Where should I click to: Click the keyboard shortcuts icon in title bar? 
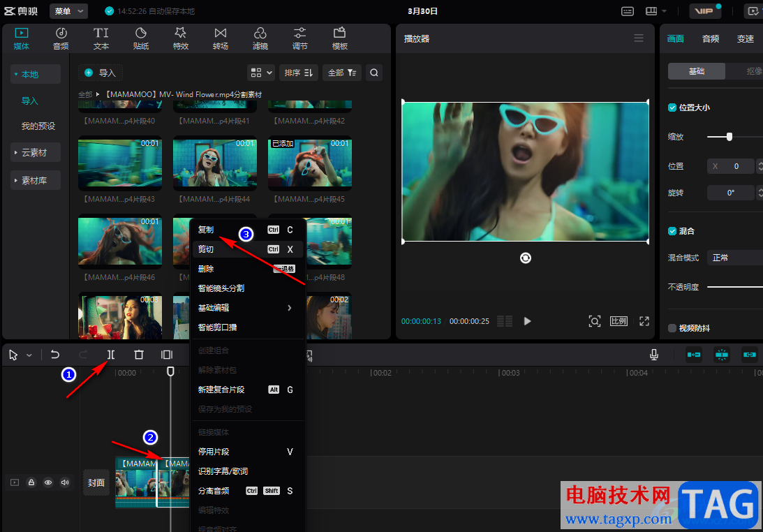coord(628,10)
